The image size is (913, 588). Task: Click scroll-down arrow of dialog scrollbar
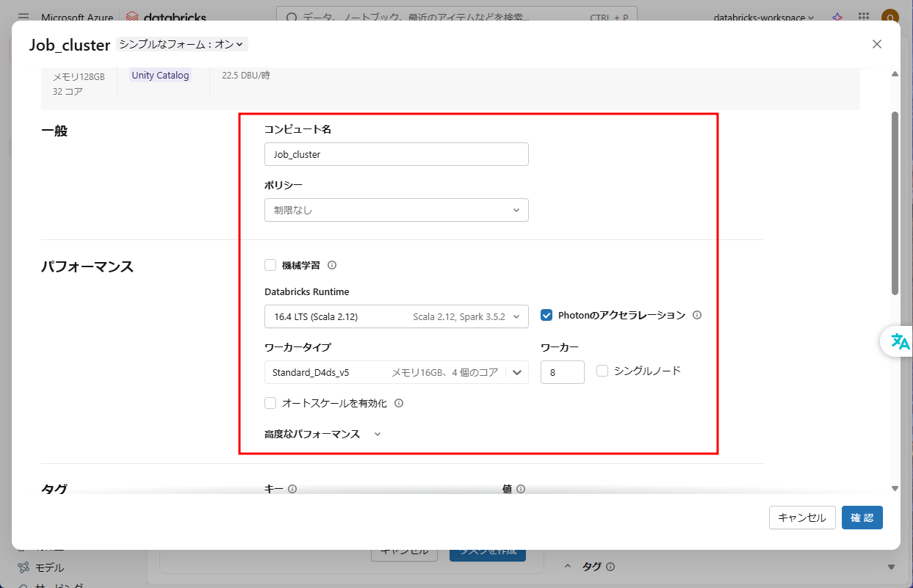point(895,488)
